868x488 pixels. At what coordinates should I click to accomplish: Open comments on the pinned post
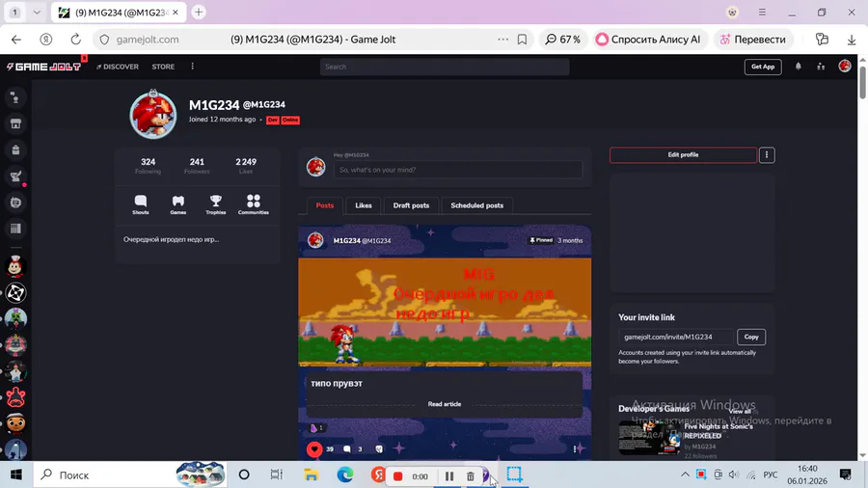tap(347, 448)
